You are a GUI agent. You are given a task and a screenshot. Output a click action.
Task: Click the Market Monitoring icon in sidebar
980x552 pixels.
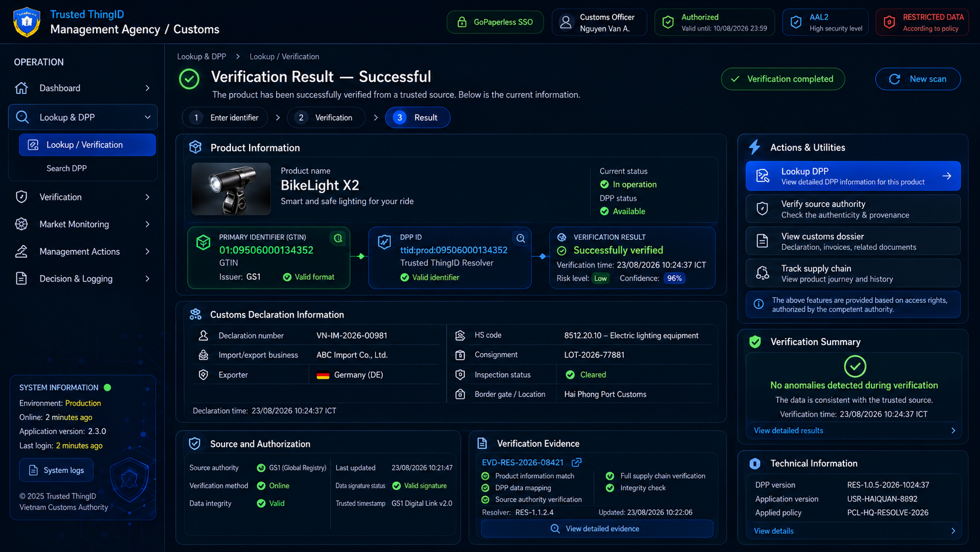coord(22,224)
